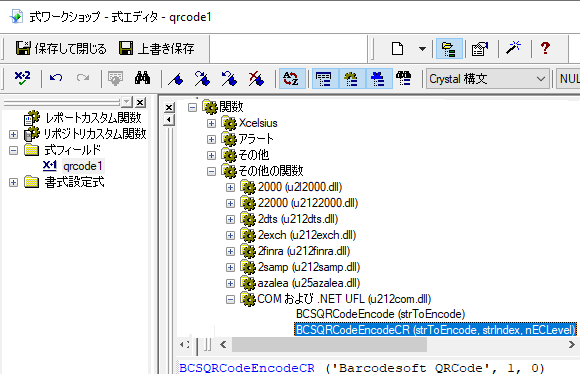This screenshot has height=374, width=580.
Task: Click the small left-arrow pane button
Action: click(169, 120)
